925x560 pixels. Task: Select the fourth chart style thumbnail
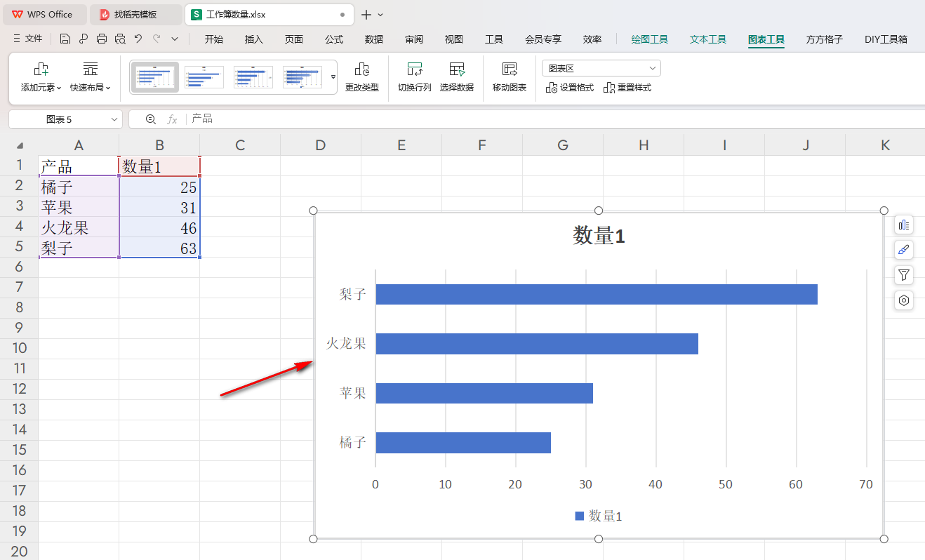pyautogui.click(x=302, y=77)
